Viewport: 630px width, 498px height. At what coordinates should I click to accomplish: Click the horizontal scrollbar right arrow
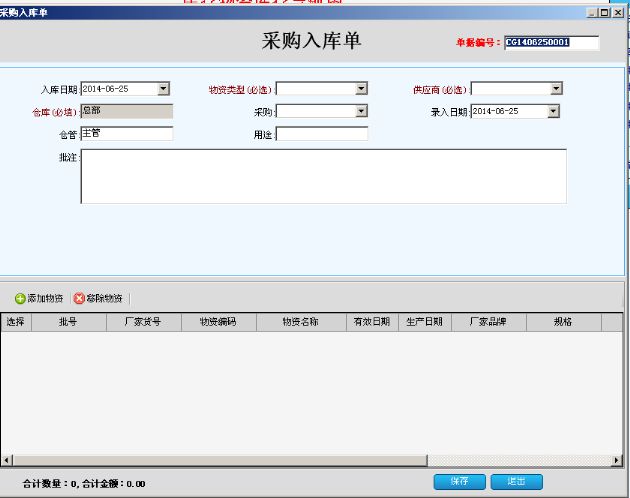617,460
